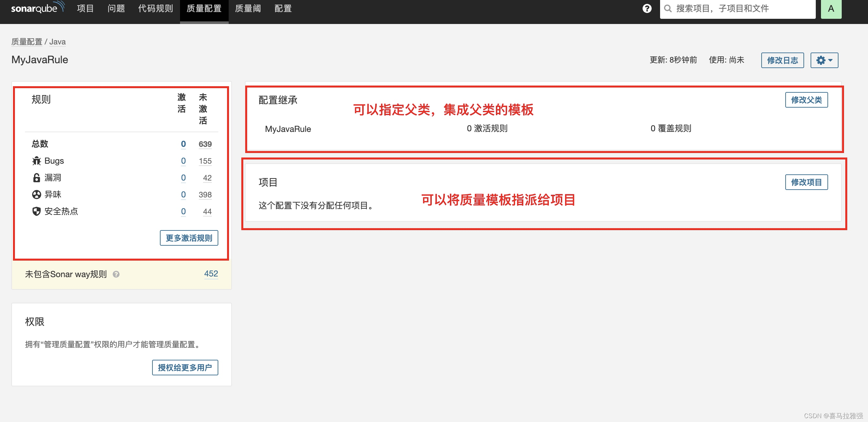This screenshot has height=422, width=868.
Task: Open the help question mark icon
Action: click(x=646, y=8)
